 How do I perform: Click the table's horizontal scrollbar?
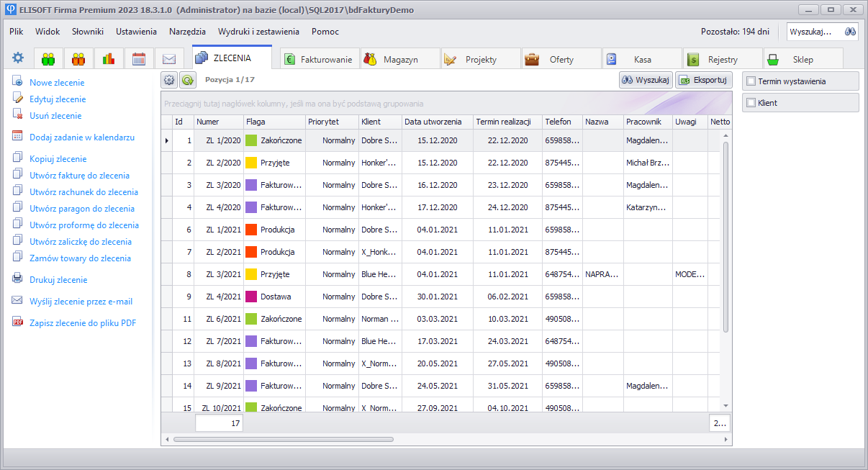284,438
